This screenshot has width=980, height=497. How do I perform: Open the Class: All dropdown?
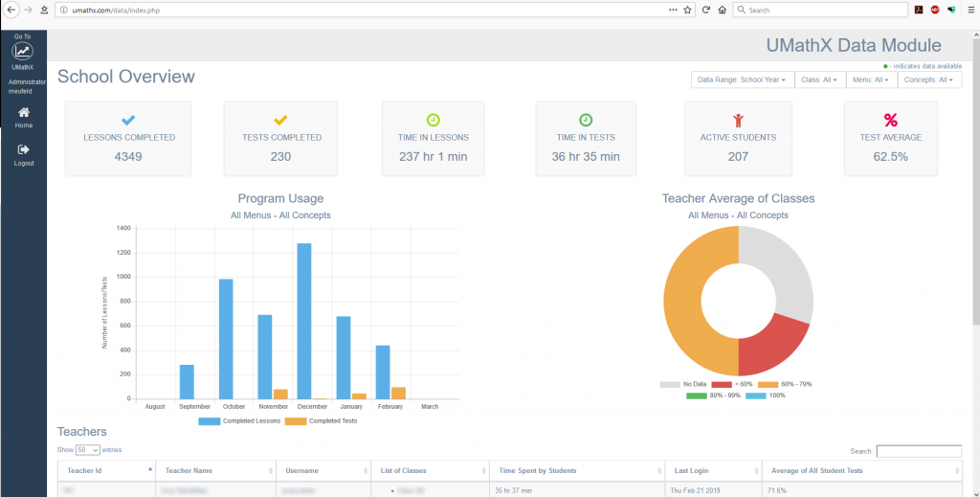click(x=820, y=80)
